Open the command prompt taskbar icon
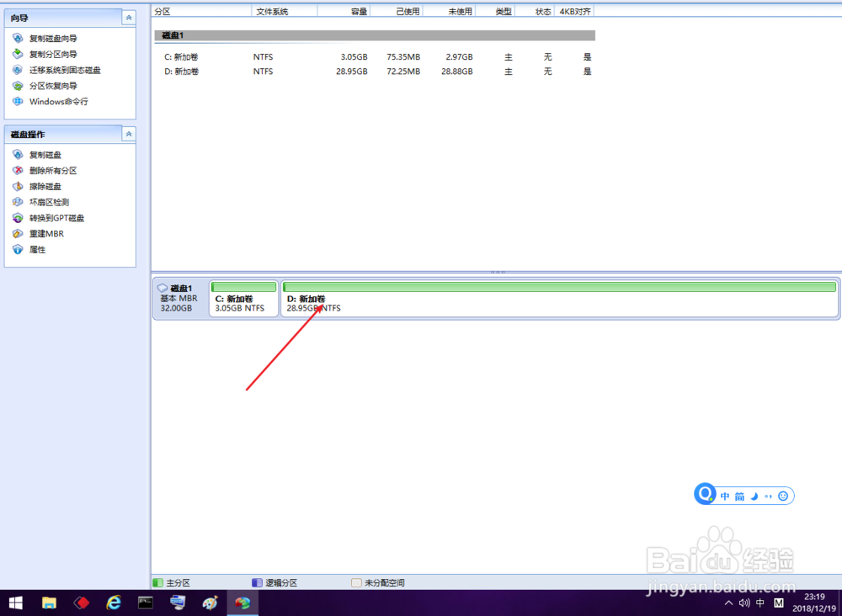This screenshot has width=842, height=616. click(x=146, y=603)
